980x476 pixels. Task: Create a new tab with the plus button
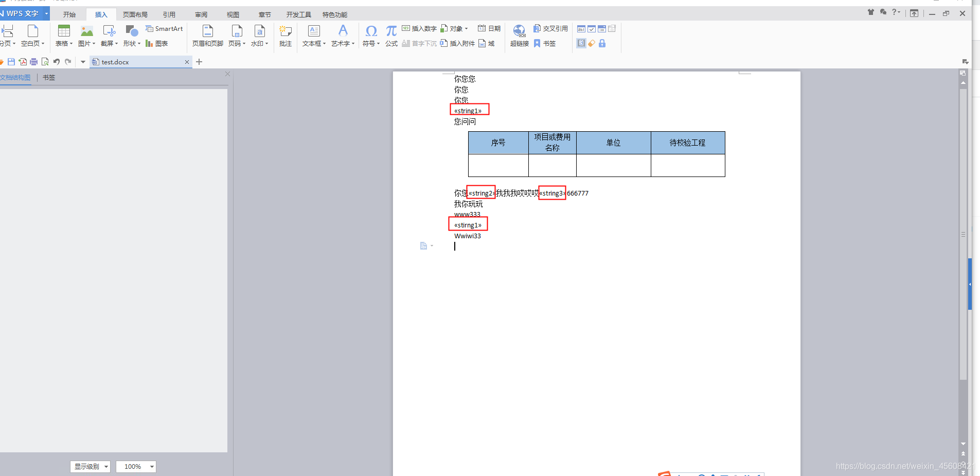click(199, 62)
